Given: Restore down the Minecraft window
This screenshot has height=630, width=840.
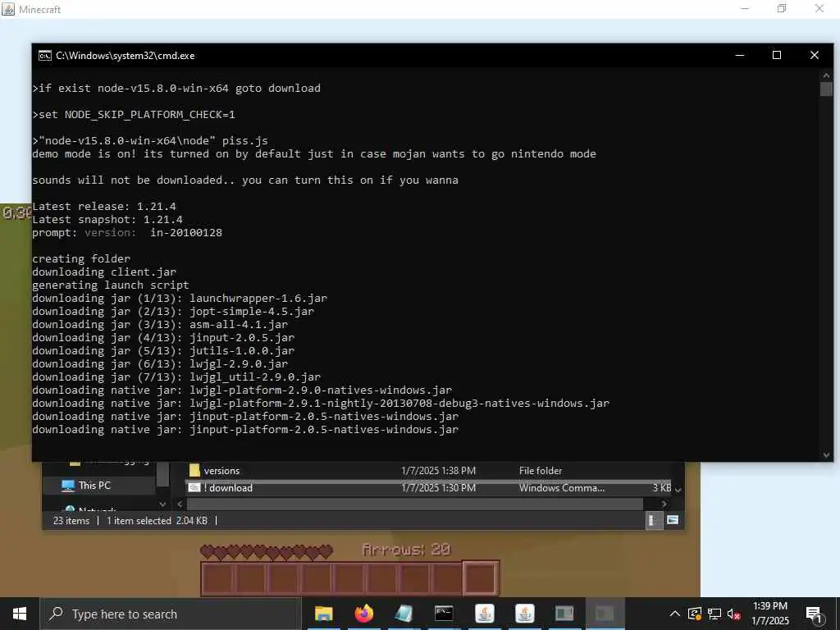Looking at the screenshot, I should [x=782, y=8].
